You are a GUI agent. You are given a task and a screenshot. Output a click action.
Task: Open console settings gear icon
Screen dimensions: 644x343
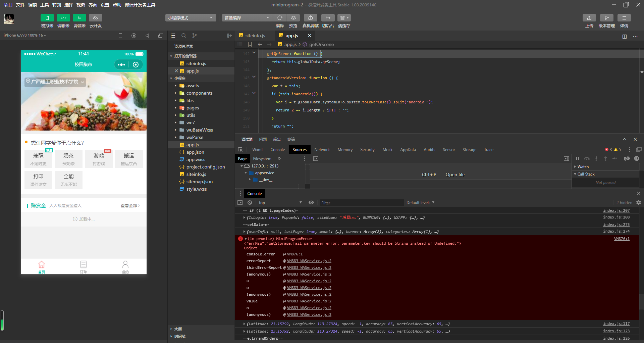(x=639, y=202)
